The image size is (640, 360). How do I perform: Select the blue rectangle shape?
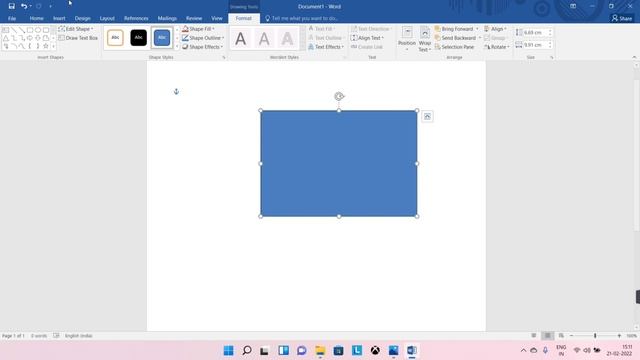click(x=339, y=163)
